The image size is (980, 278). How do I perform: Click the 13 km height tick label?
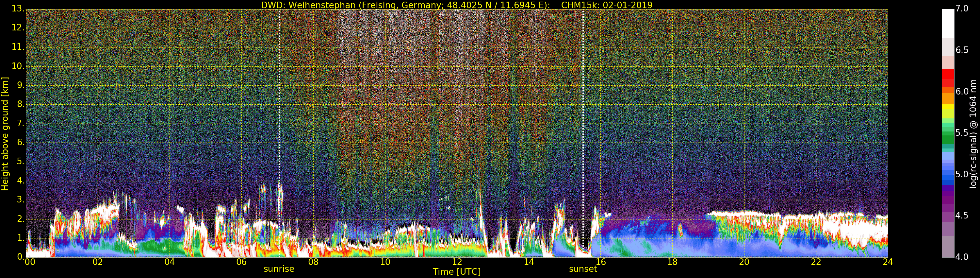coord(18,9)
